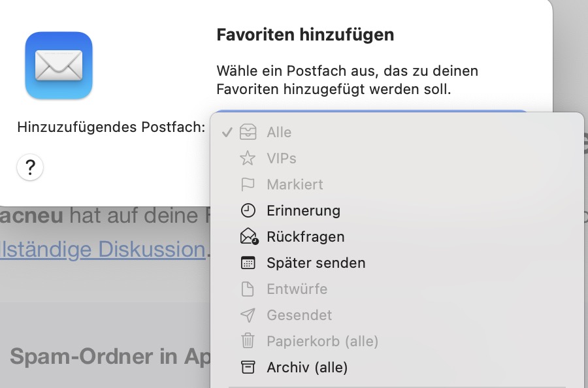Click the calendar icon beside Später senden
The height and width of the screenshot is (388, 588).
click(x=248, y=263)
